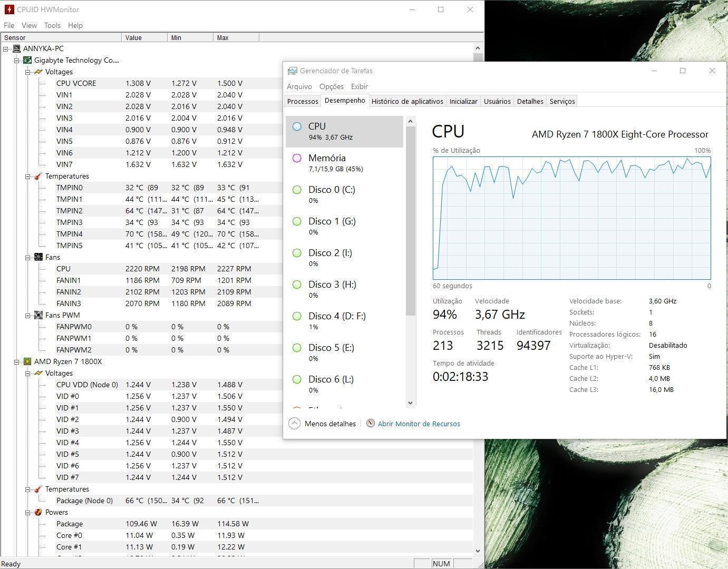Collapse the ANNYKA-PC tree node
Screen dimensions: 728x569
5,48
